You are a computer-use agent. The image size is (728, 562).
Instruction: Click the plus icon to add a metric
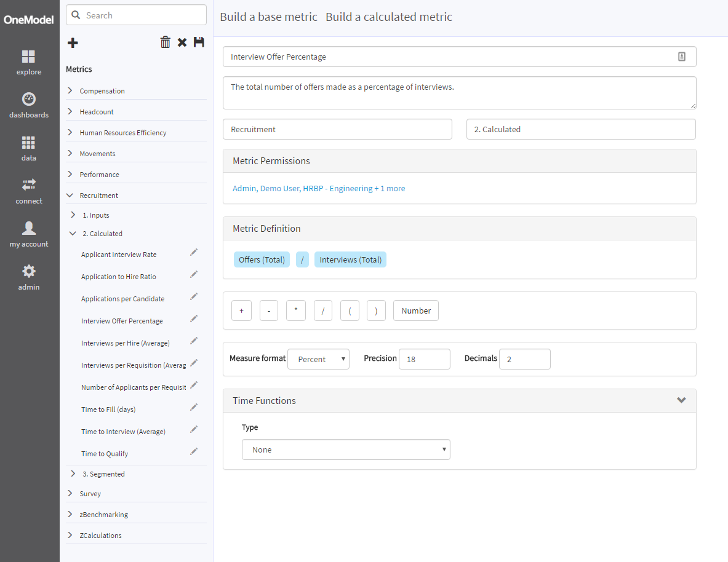[73, 42]
